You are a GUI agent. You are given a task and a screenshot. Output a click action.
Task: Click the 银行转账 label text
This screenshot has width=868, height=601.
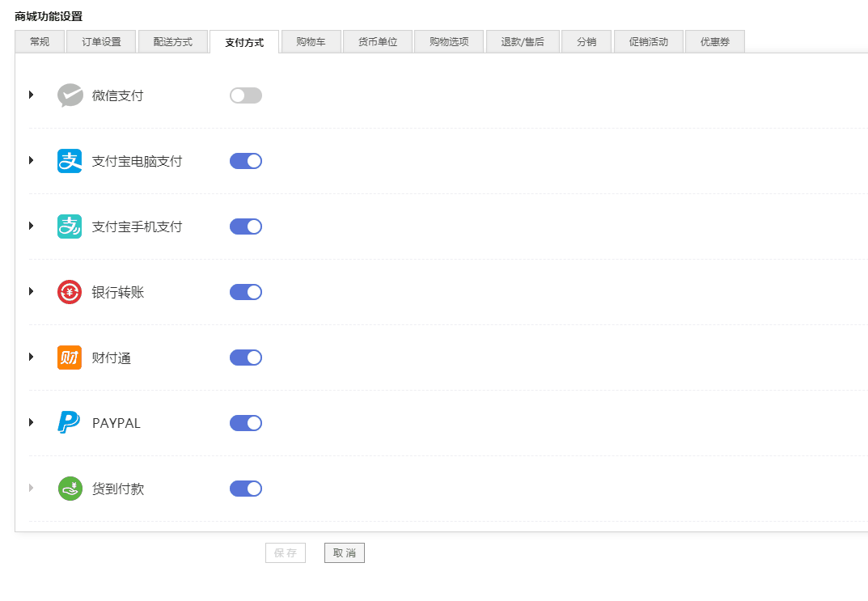click(x=118, y=292)
